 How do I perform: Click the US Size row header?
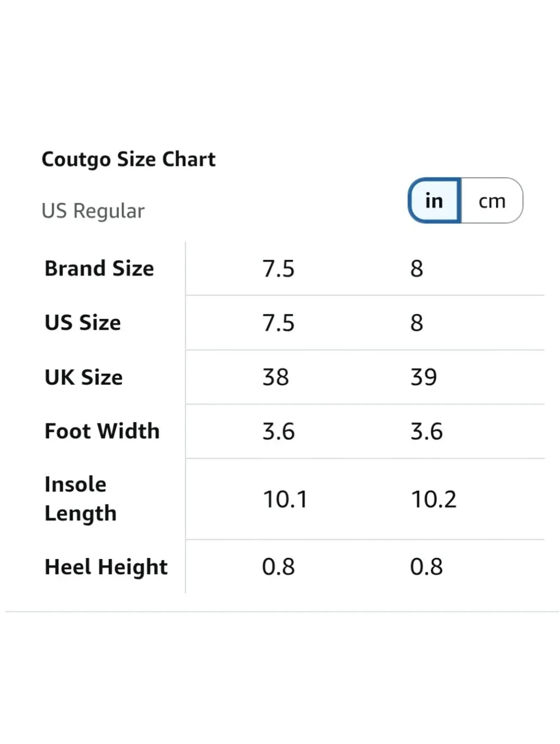tap(83, 323)
